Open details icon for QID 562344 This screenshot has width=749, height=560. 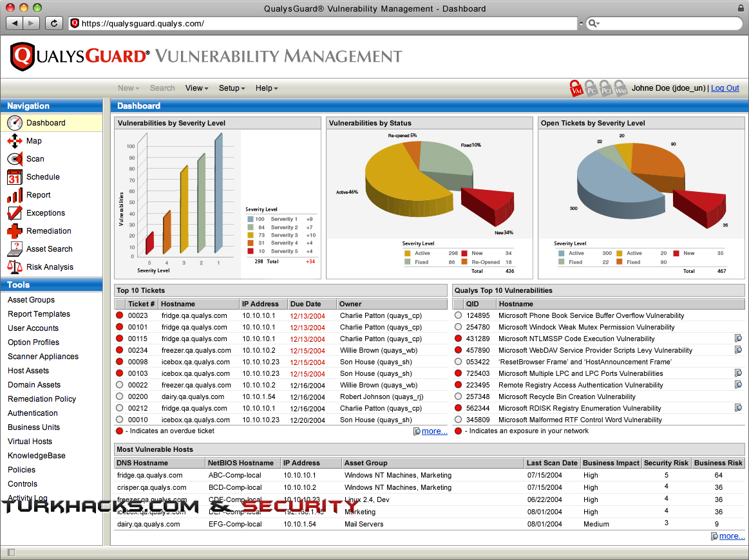point(739,407)
